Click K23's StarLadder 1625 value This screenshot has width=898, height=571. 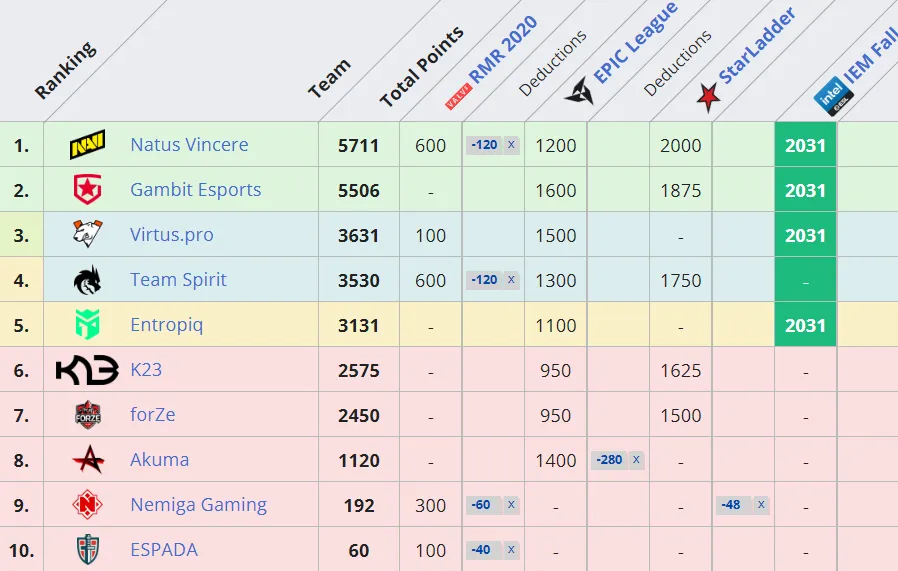coord(680,371)
